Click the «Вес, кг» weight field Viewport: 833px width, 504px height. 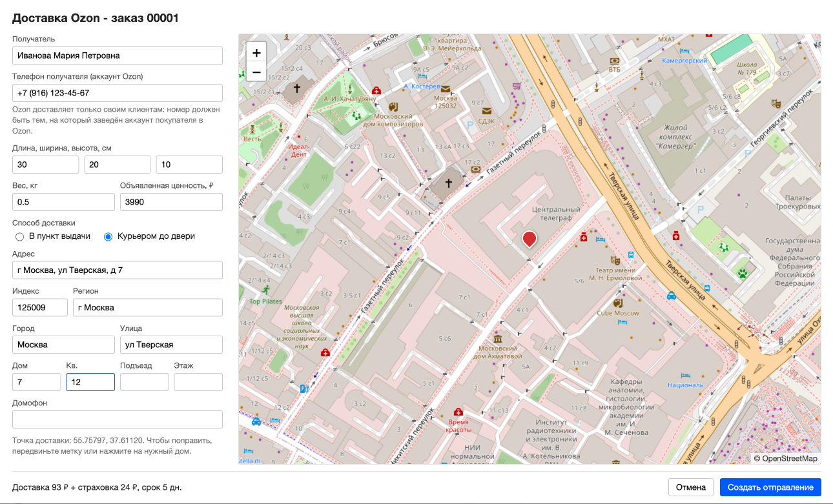(x=63, y=202)
